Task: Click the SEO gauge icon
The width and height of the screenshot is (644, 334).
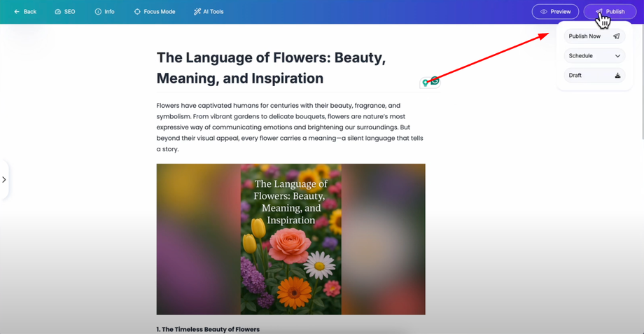Action: 58,12
